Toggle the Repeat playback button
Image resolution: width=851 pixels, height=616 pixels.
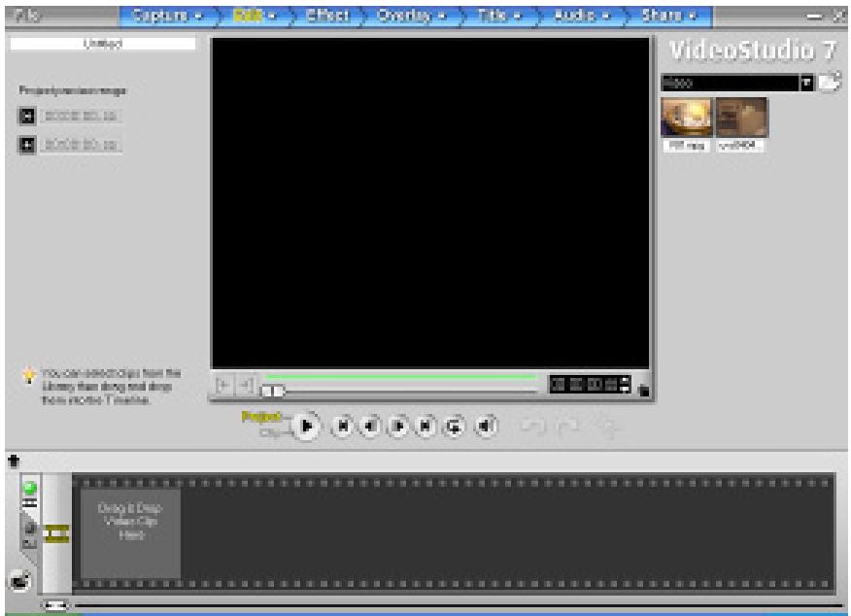(x=454, y=427)
